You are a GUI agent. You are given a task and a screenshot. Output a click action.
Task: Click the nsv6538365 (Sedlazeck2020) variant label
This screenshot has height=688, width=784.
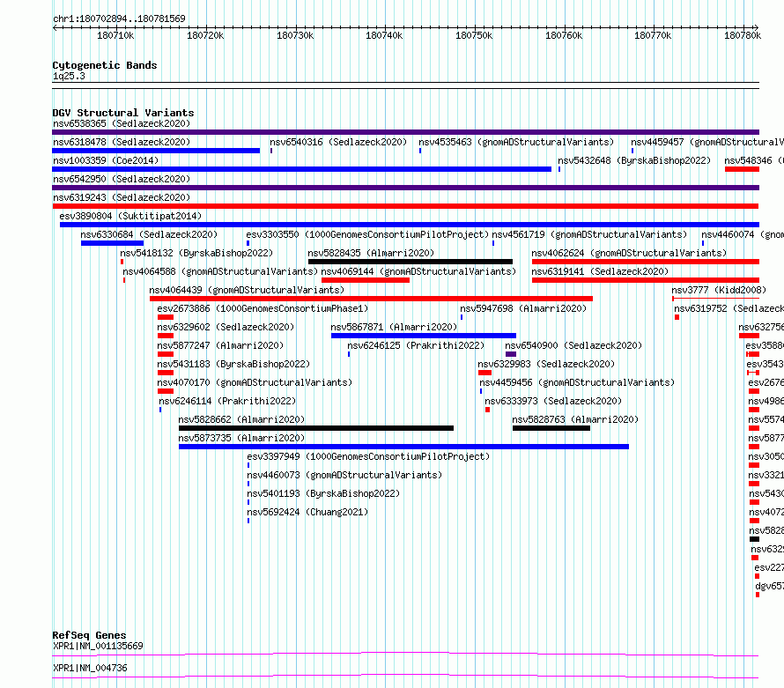tap(122, 123)
